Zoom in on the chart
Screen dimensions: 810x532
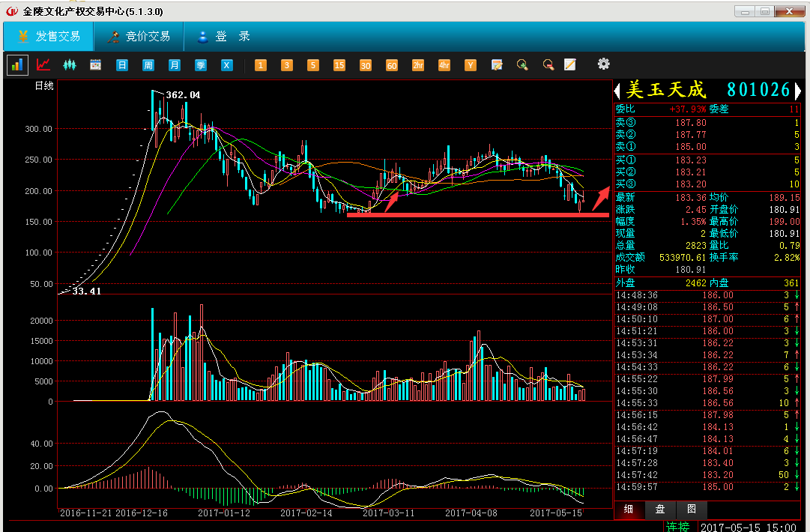(x=522, y=64)
